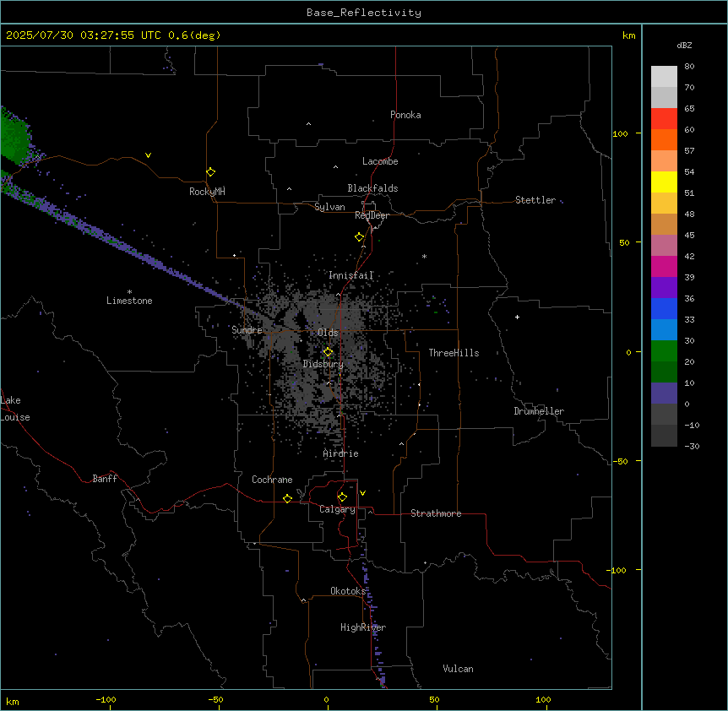Click the RockyMH city label
This screenshot has width=728, height=711.
tap(207, 192)
